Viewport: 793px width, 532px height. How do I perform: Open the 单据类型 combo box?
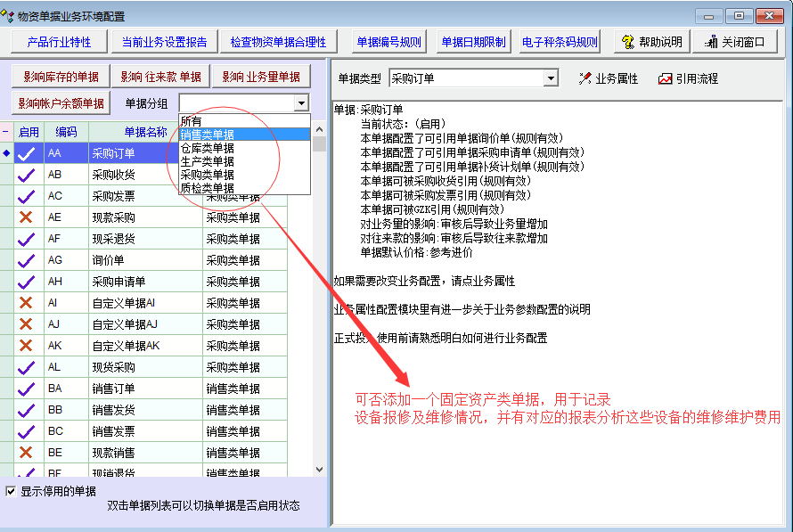pos(550,78)
